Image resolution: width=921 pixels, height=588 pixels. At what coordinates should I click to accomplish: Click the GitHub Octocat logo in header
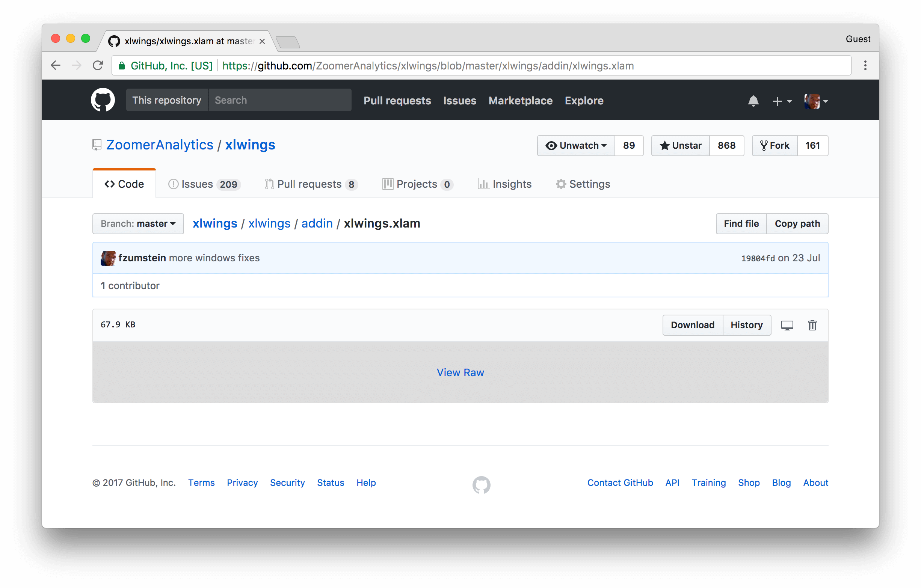(x=103, y=100)
